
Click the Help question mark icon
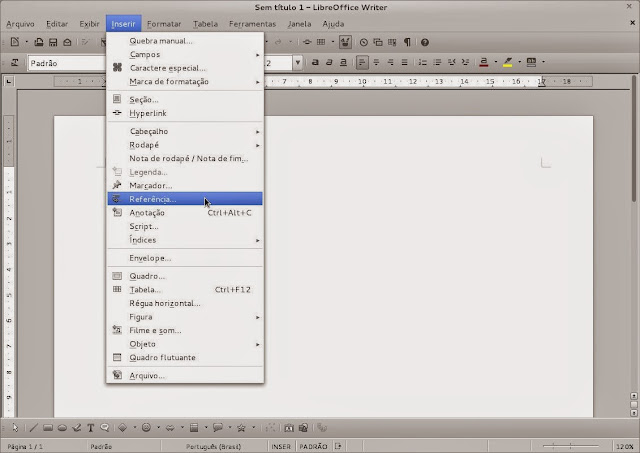point(424,42)
